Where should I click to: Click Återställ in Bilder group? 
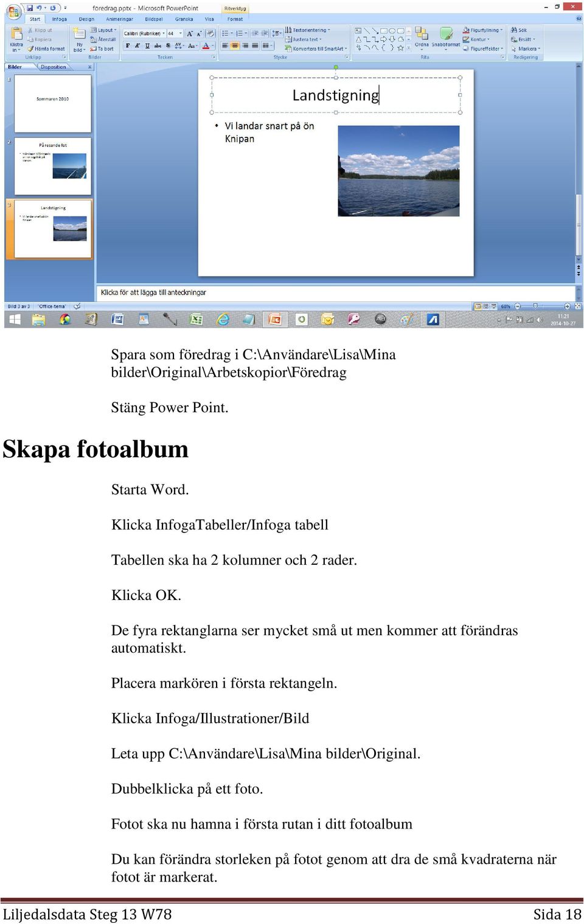point(102,39)
